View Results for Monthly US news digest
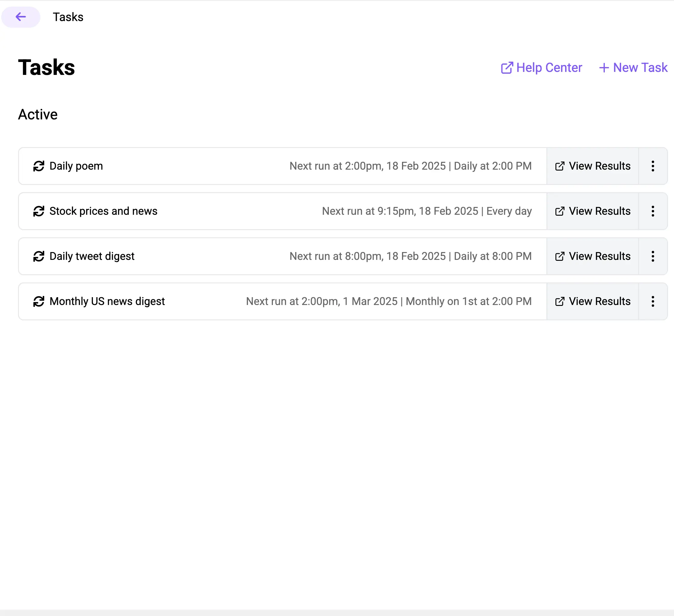 pyautogui.click(x=593, y=301)
